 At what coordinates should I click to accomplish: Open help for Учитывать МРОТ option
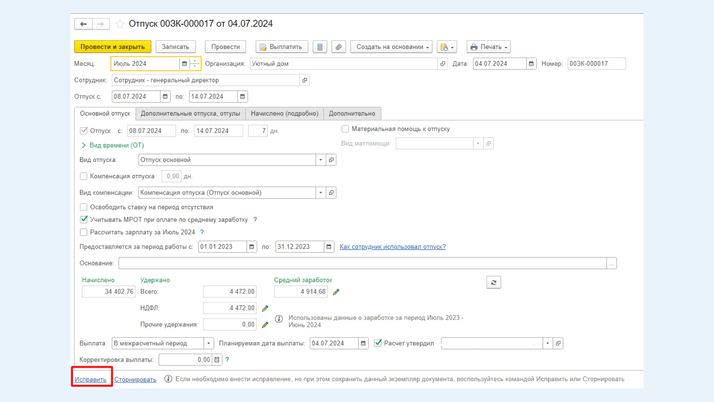(x=255, y=219)
